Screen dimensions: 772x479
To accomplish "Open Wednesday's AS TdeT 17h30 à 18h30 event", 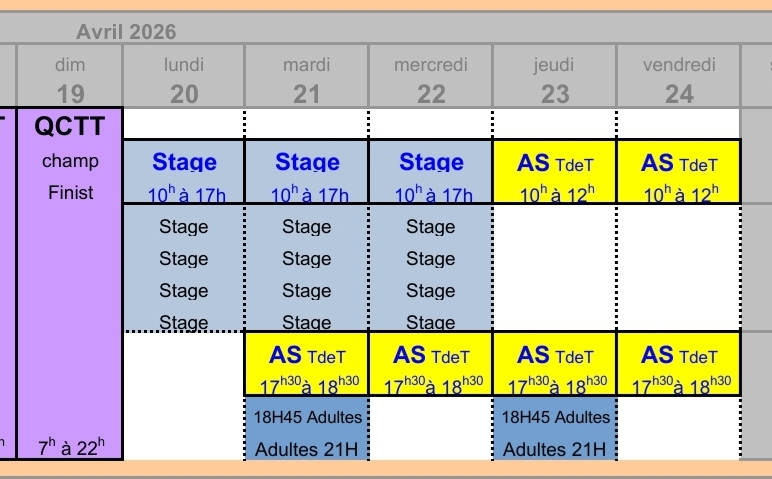I will [431, 365].
